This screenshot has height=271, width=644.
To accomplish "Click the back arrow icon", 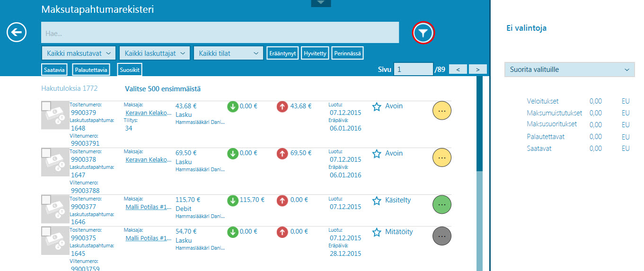I will point(17,32).
